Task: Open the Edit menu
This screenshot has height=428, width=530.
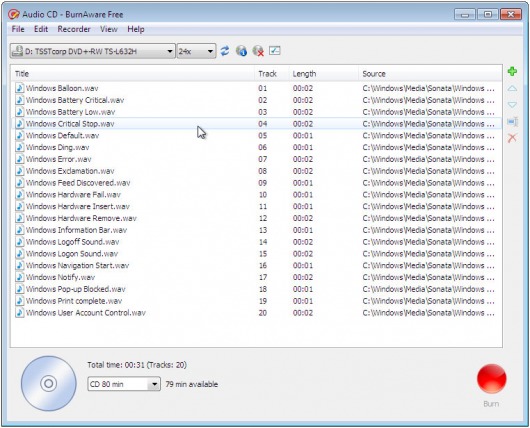Action: point(41,29)
